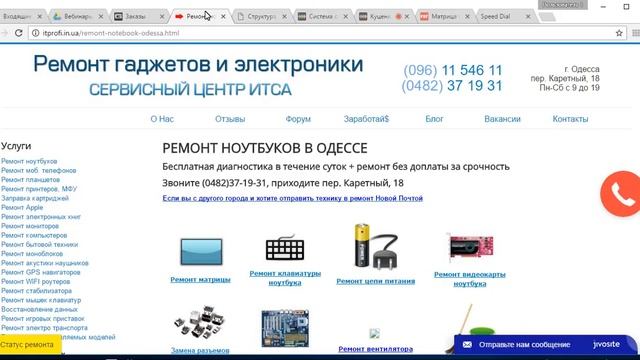Click the motherboard image
Image resolution: width=640 pixels, height=360 pixels.
285,328
